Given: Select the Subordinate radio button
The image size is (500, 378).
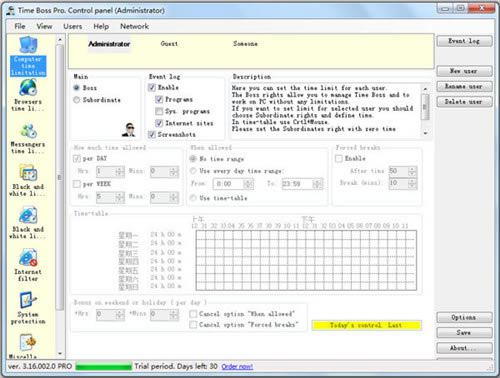Looking at the screenshot, I should [x=76, y=100].
